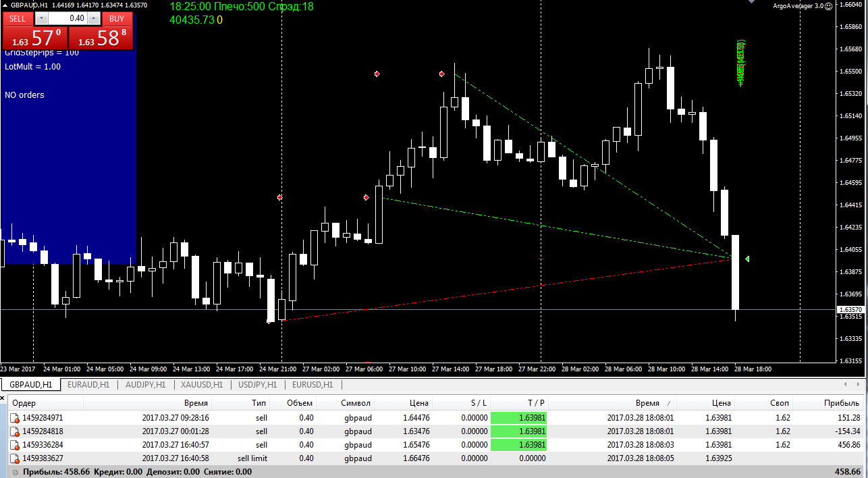Click open price 1.66476
The width and height of the screenshot is (868, 478).
[x=416, y=458]
